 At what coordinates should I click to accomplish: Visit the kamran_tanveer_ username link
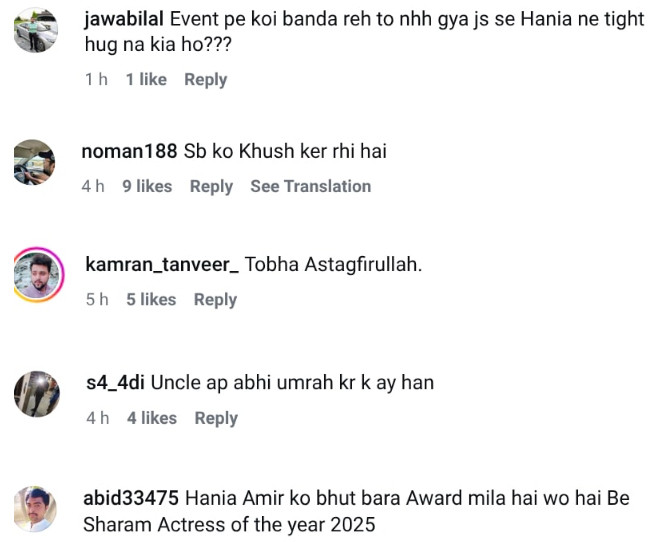[x=162, y=264]
